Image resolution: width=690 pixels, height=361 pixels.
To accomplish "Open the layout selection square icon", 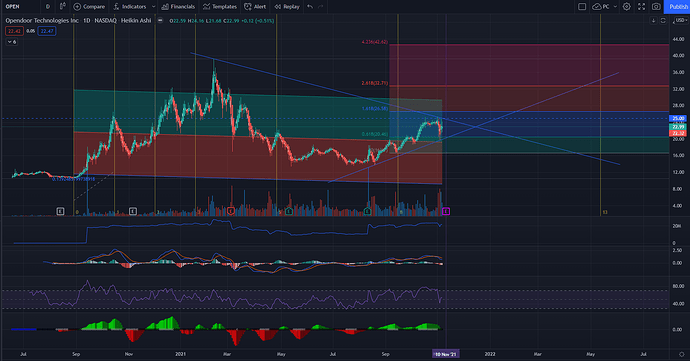I will 582,7.
